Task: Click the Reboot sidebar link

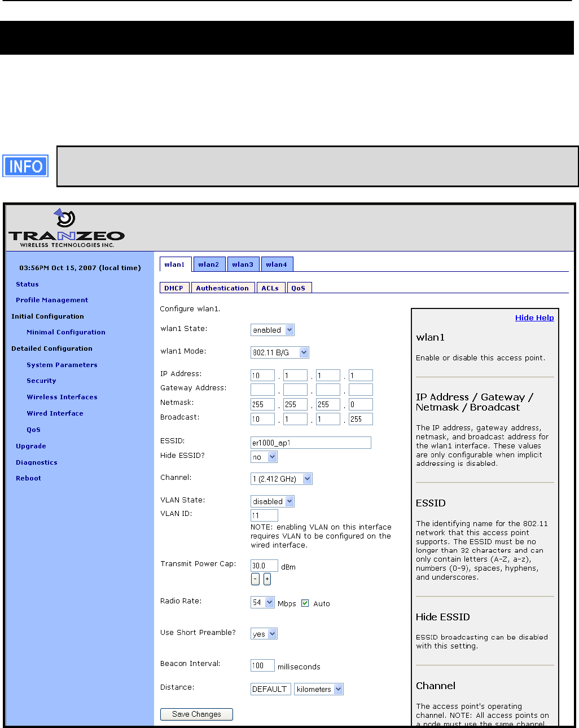Action: (x=28, y=478)
